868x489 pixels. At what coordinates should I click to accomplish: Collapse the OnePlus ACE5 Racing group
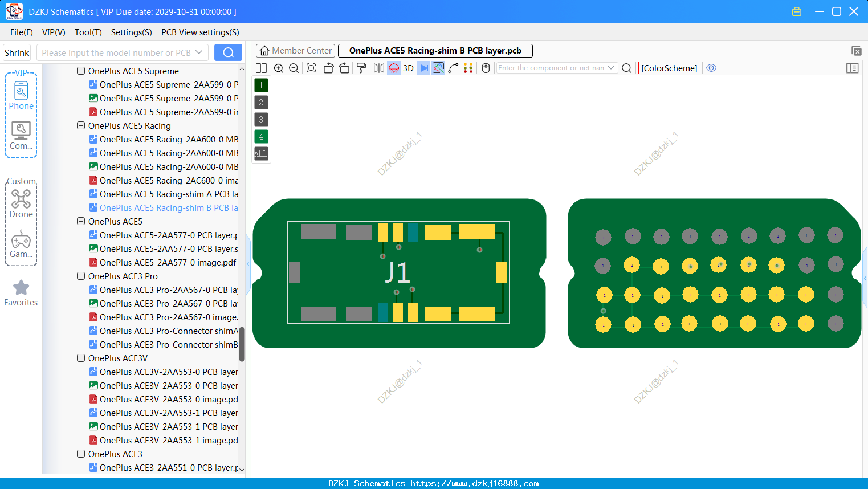coord(81,125)
